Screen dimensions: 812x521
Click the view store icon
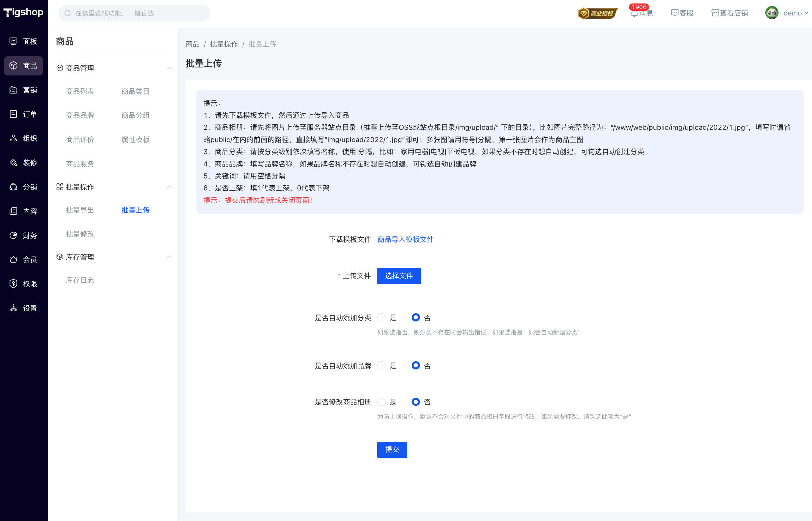pos(715,13)
